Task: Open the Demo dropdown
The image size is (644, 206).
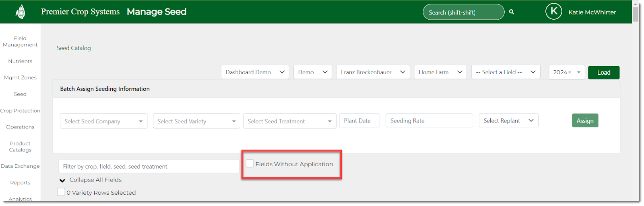Action: [x=313, y=72]
